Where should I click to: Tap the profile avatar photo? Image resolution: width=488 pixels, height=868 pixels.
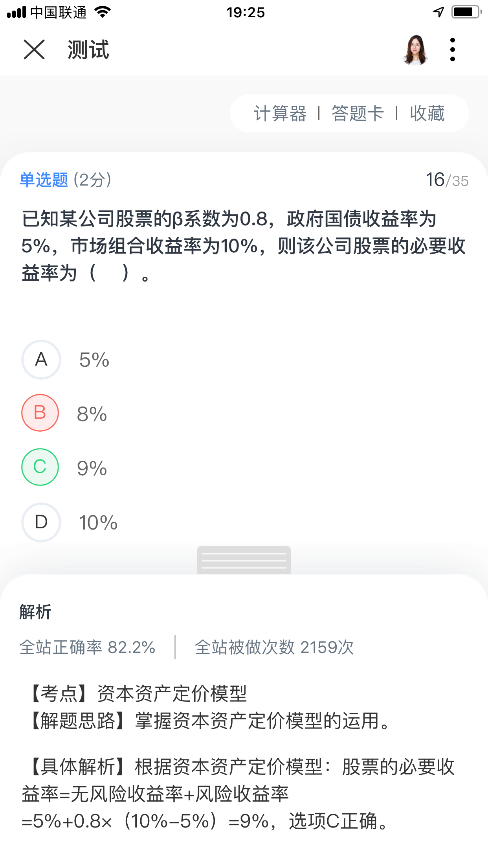(x=415, y=50)
